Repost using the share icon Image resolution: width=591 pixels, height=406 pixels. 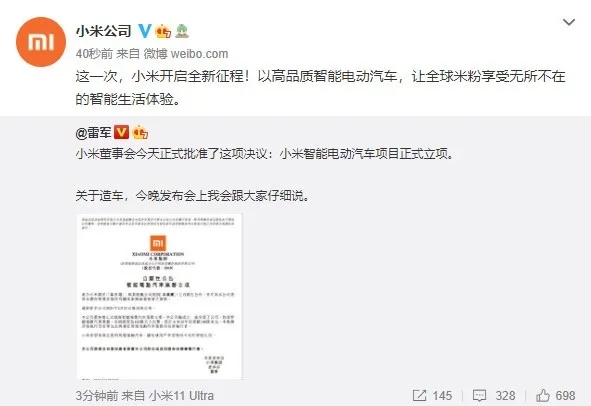coord(419,395)
